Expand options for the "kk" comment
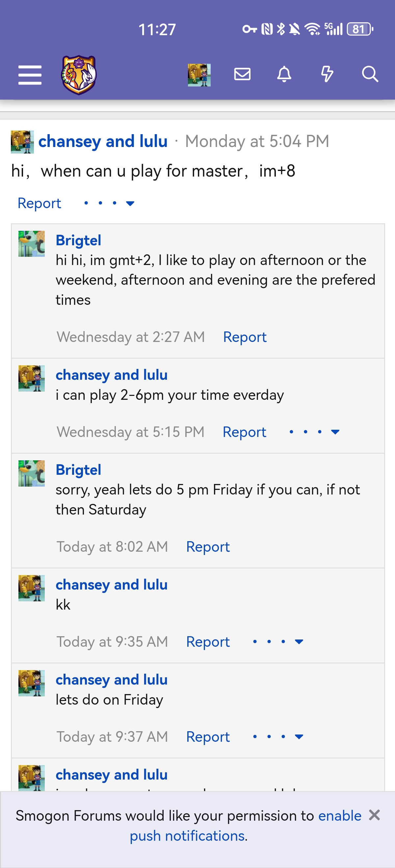Image resolution: width=395 pixels, height=868 pixels. tap(278, 641)
